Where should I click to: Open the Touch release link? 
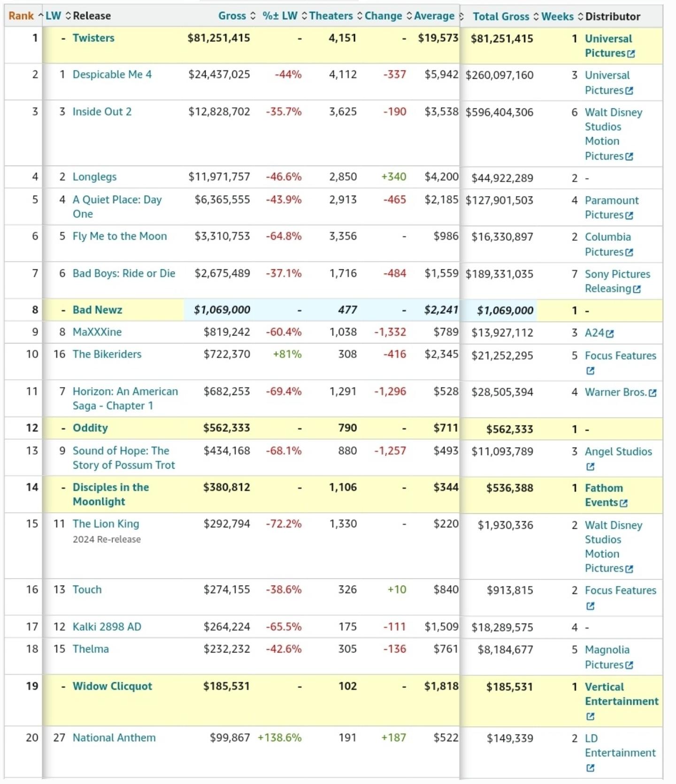point(87,589)
